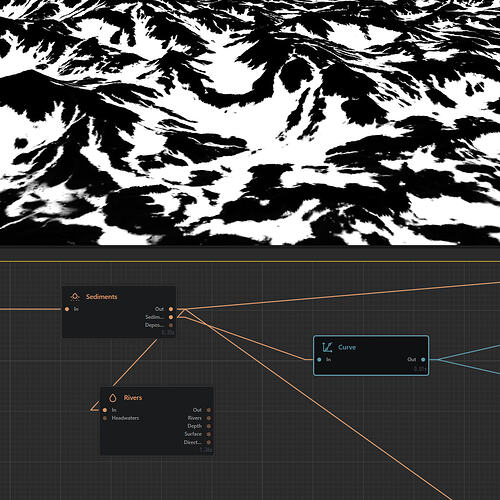Viewport: 500px width, 500px height.
Task: Click the Curve node Out port
Action: tap(423, 360)
